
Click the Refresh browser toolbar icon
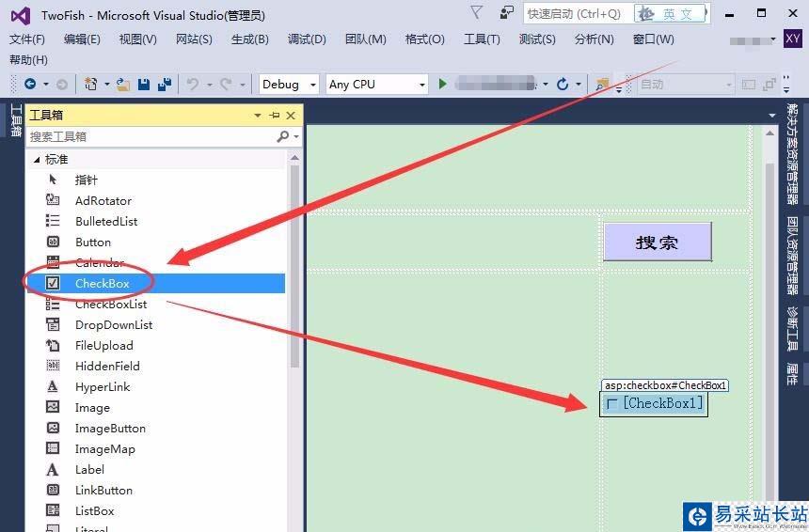[563, 84]
